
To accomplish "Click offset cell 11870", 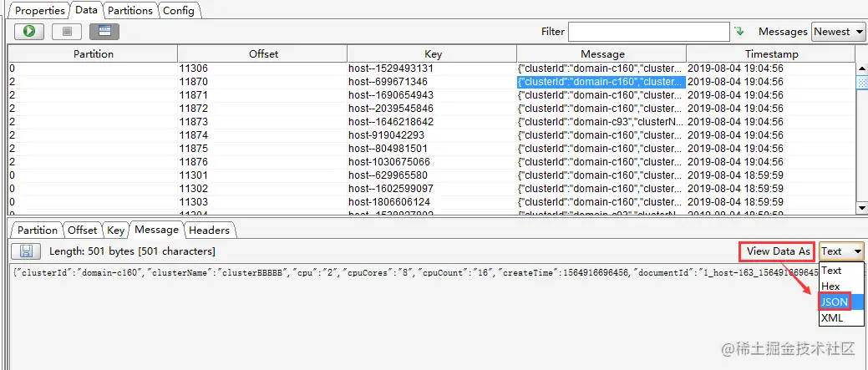I will [x=263, y=82].
